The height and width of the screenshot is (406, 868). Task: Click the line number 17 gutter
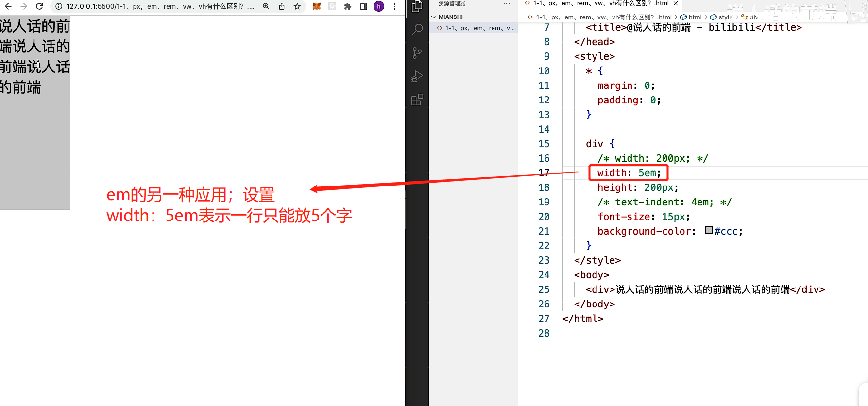[x=544, y=173]
